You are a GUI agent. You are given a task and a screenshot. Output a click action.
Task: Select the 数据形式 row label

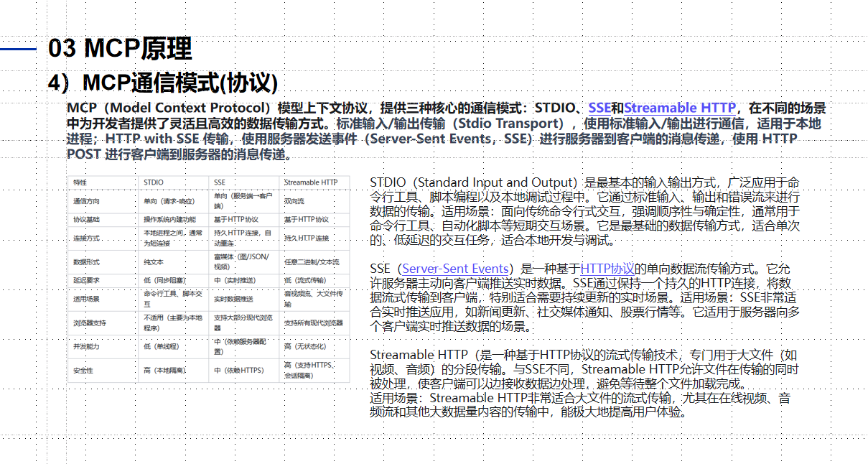click(86, 262)
